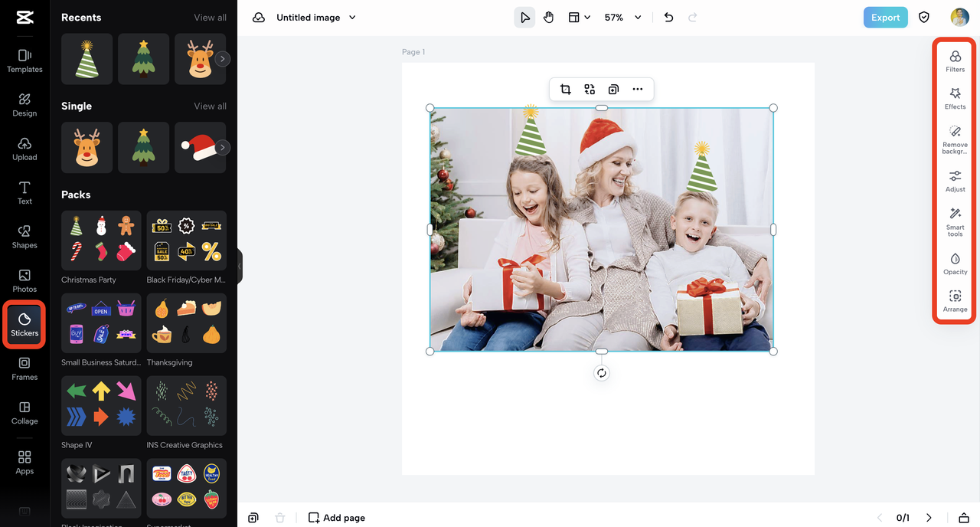Open the Collage panel
The height and width of the screenshot is (527, 980).
(x=24, y=413)
